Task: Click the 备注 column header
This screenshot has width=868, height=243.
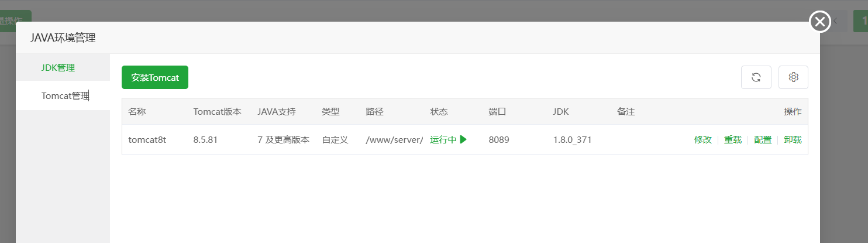Action: click(626, 111)
